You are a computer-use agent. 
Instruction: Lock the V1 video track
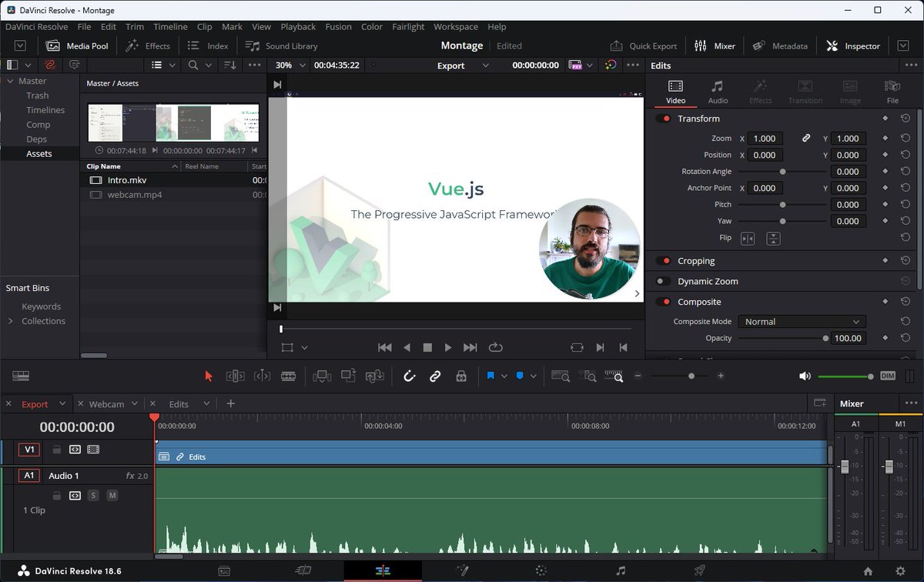pyautogui.click(x=56, y=450)
